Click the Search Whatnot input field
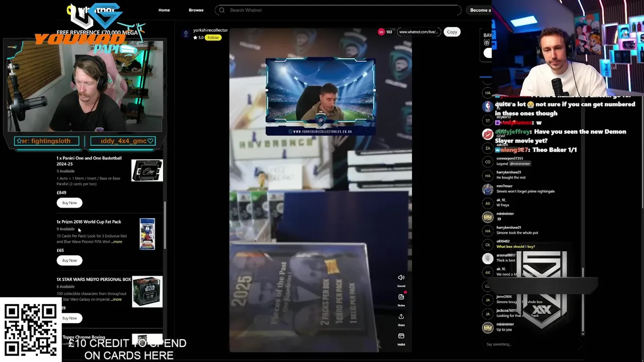This screenshot has height=362, width=644. point(338,10)
